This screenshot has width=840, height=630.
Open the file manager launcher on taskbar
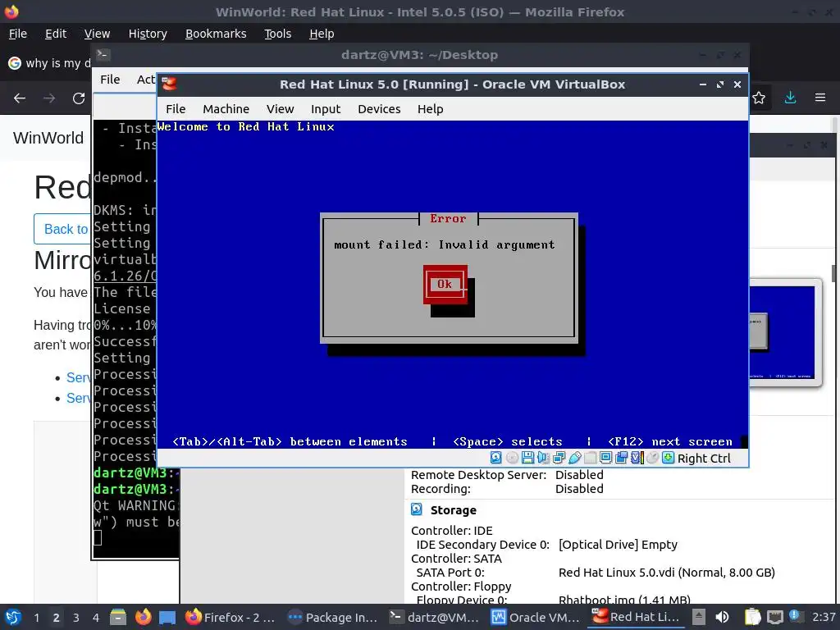pos(118,617)
